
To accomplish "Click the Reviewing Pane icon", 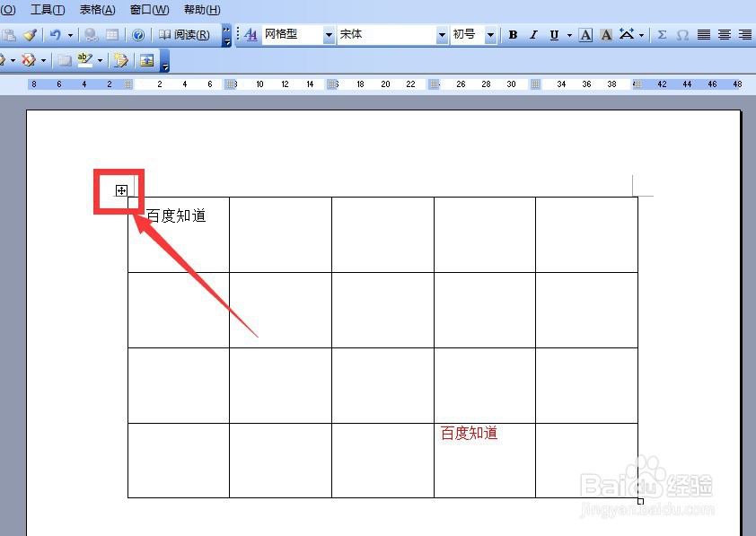I will 146,60.
